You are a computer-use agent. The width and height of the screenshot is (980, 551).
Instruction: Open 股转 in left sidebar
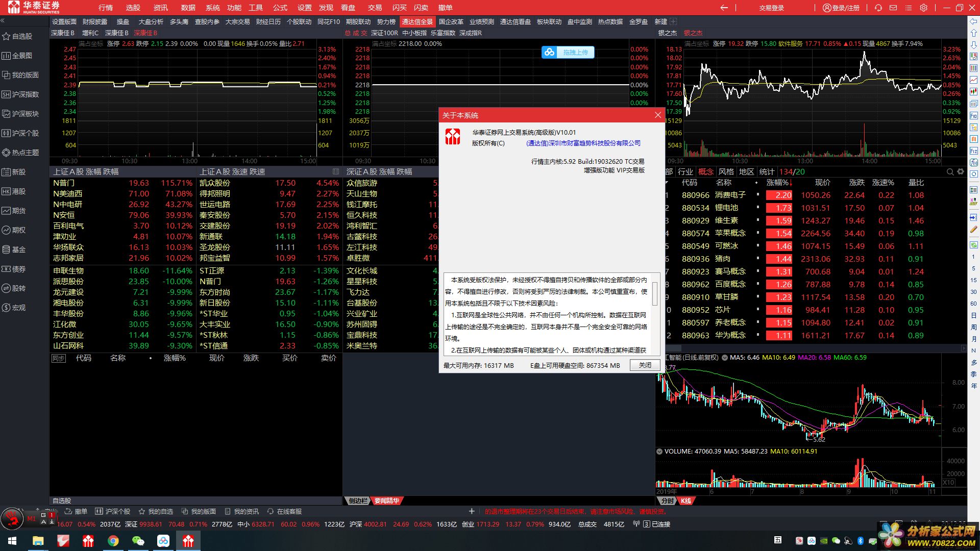click(x=14, y=288)
